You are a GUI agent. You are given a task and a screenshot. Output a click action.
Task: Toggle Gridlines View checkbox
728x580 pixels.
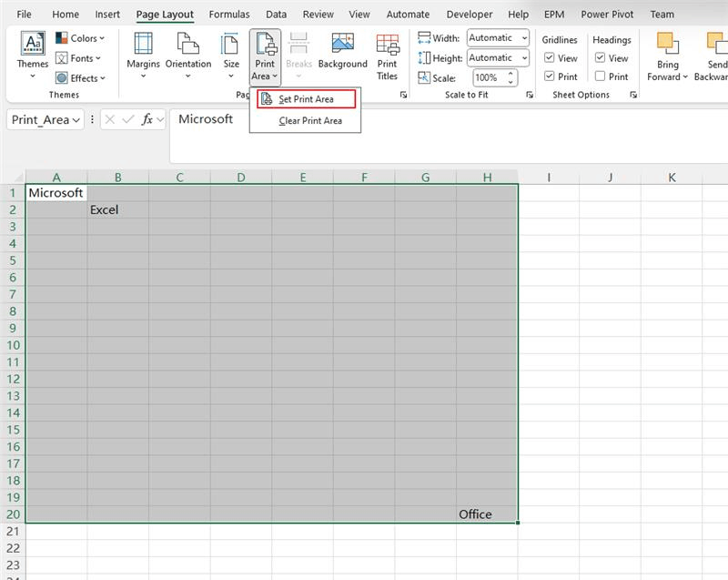(550, 57)
